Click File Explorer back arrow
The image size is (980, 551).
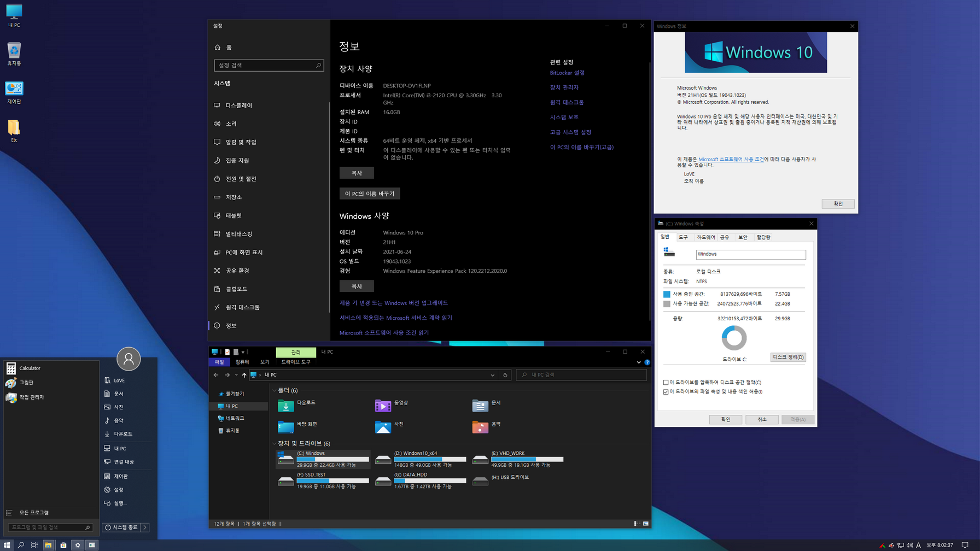[216, 375]
